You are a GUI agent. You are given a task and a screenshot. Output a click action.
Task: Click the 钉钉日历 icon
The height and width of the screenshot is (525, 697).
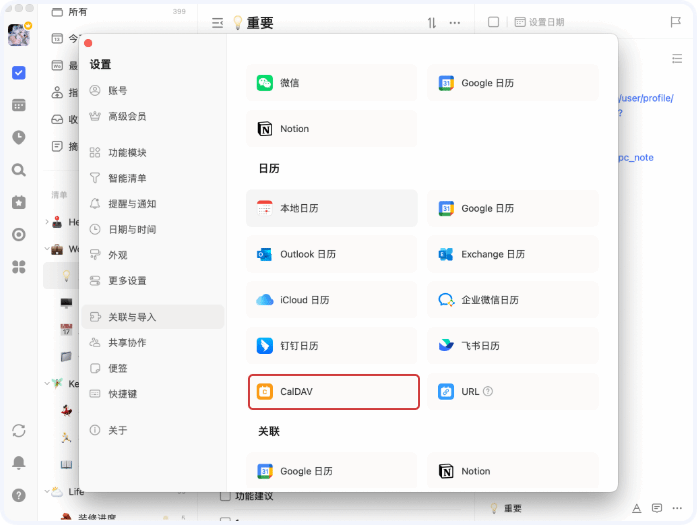click(x=265, y=346)
